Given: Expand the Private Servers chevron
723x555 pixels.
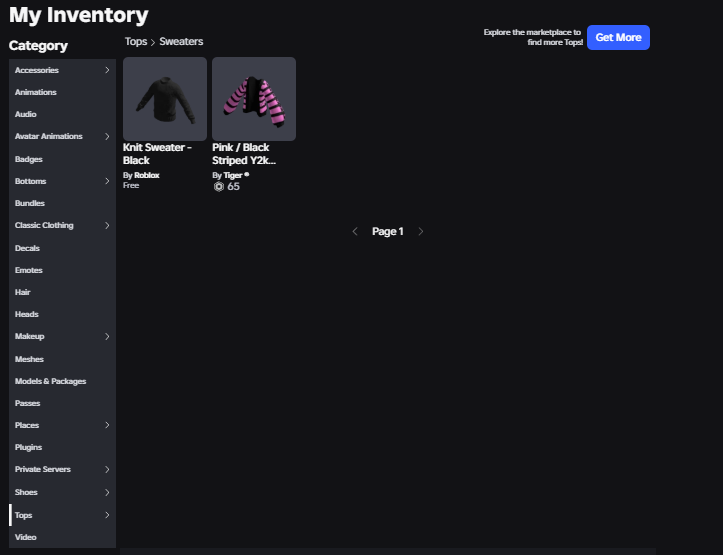Looking at the screenshot, I should coord(107,469).
